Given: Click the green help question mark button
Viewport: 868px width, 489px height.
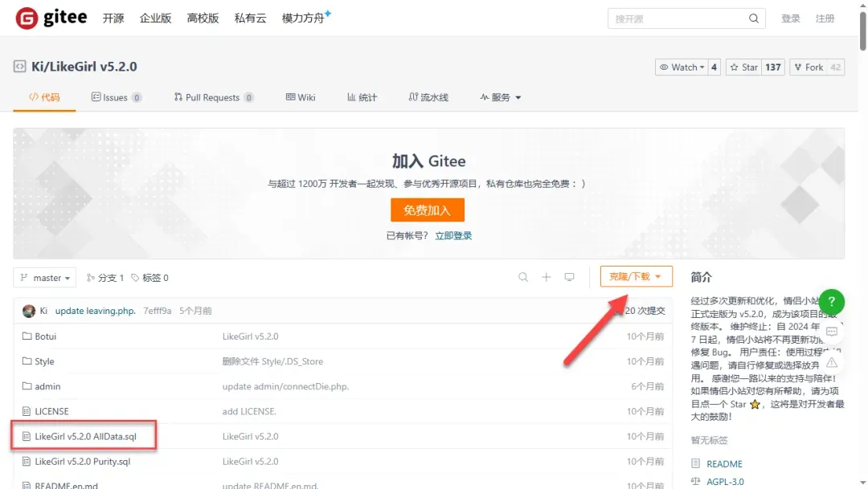Looking at the screenshot, I should [x=832, y=301].
